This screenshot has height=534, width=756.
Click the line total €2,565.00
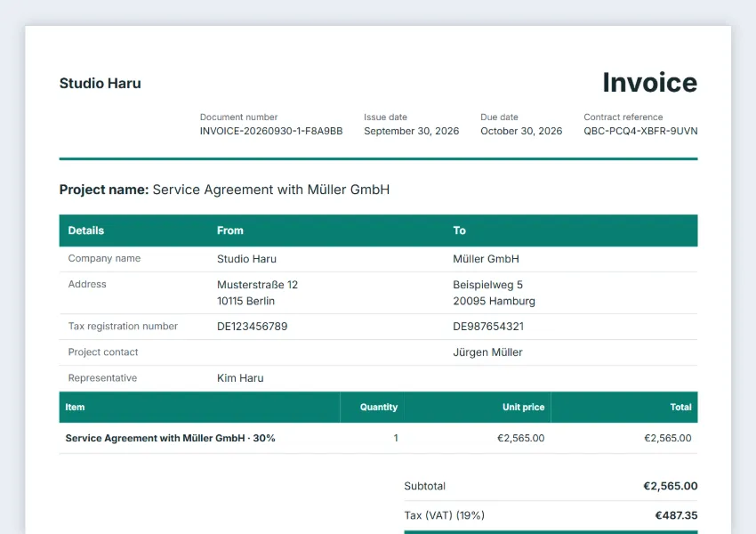tap(668, 438)
